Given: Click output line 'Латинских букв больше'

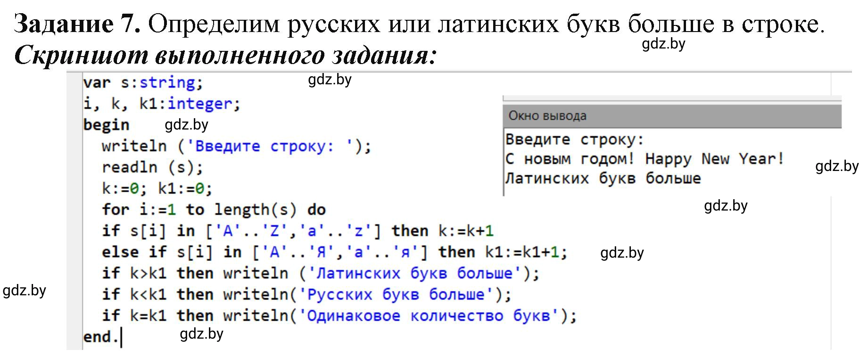Looking at the screenshot, I should pyautogui.click(x=603, y=178).
